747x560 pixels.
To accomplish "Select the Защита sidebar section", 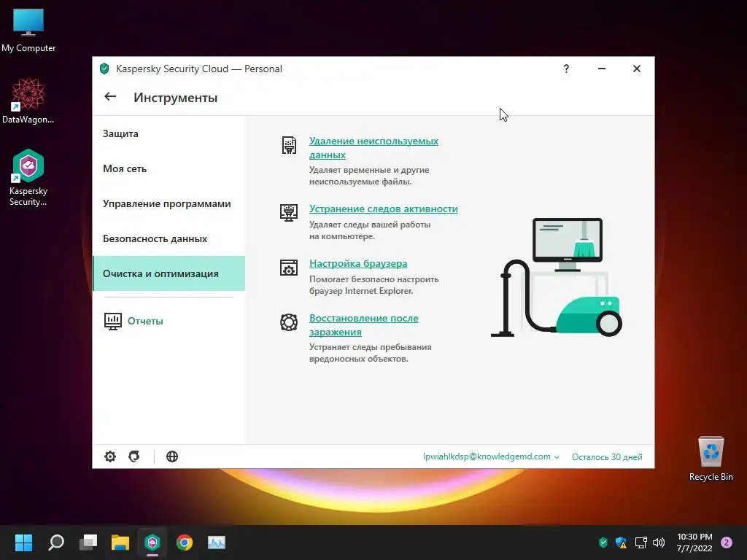I will pos(169,134).
